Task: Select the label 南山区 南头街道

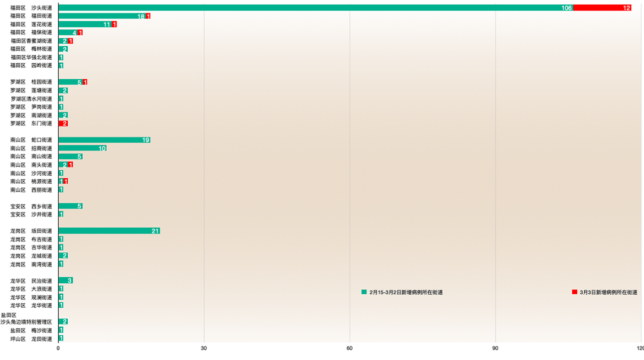Action: [31, 165]
